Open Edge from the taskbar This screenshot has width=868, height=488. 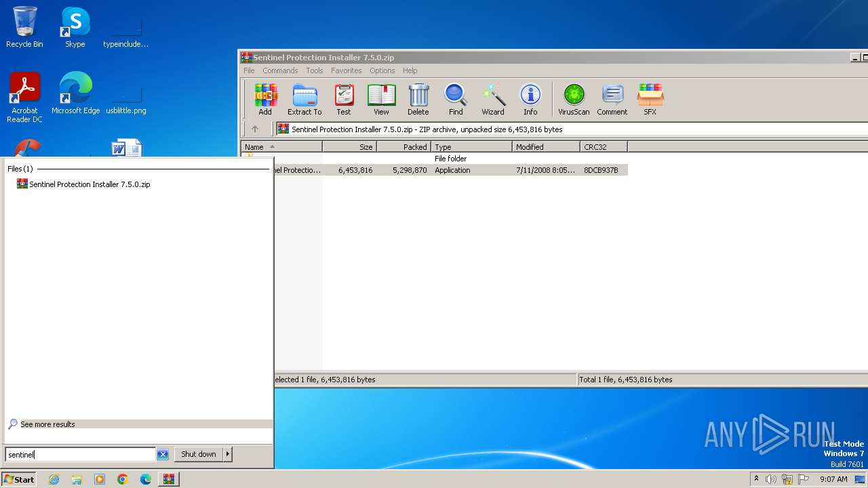(146, 479)
